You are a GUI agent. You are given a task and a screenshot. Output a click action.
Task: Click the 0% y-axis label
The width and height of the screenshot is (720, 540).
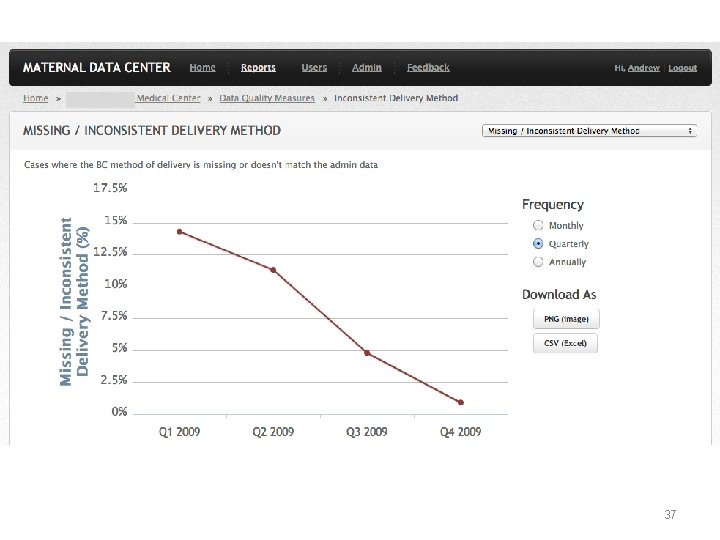[x=119, y=412]
